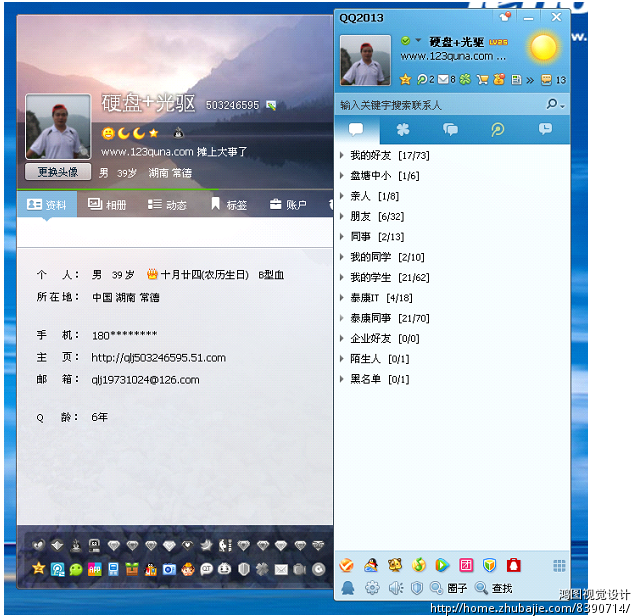Screen dimensions: 640x616
Task: Click the large avatar in profile window
Action: (58, 127)
